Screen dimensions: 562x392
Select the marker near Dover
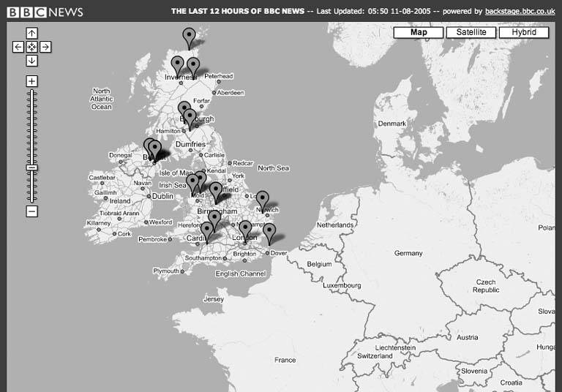tap(269, 232)
